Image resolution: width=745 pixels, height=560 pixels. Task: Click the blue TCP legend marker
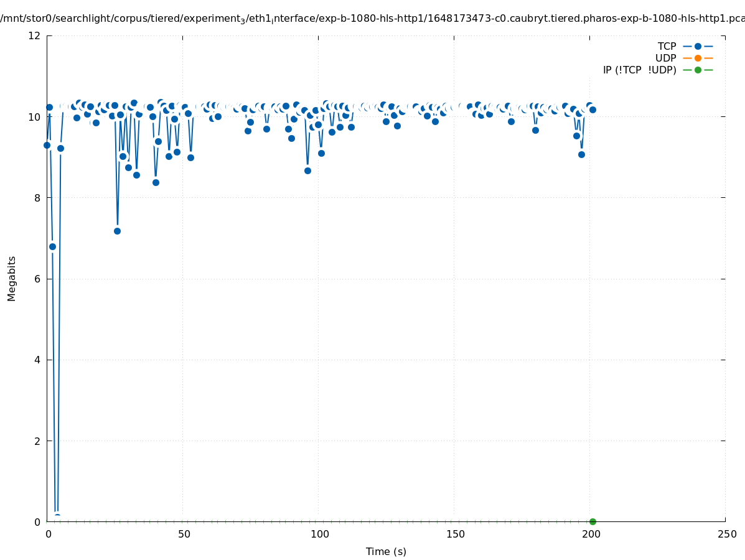coord(698,46)
